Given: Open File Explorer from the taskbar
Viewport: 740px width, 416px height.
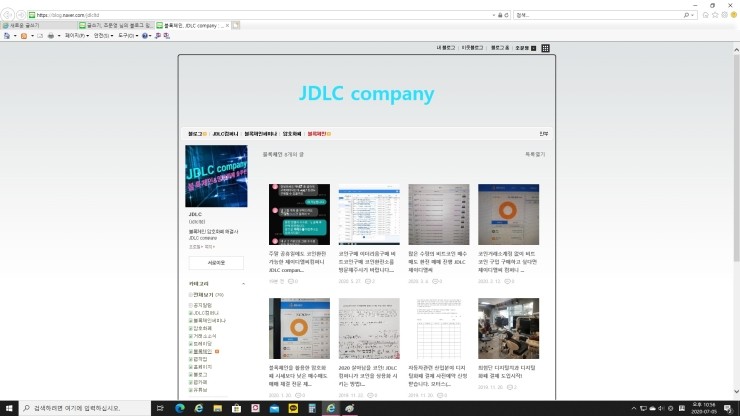Looking at the screenshot, I should click(218, 408).
